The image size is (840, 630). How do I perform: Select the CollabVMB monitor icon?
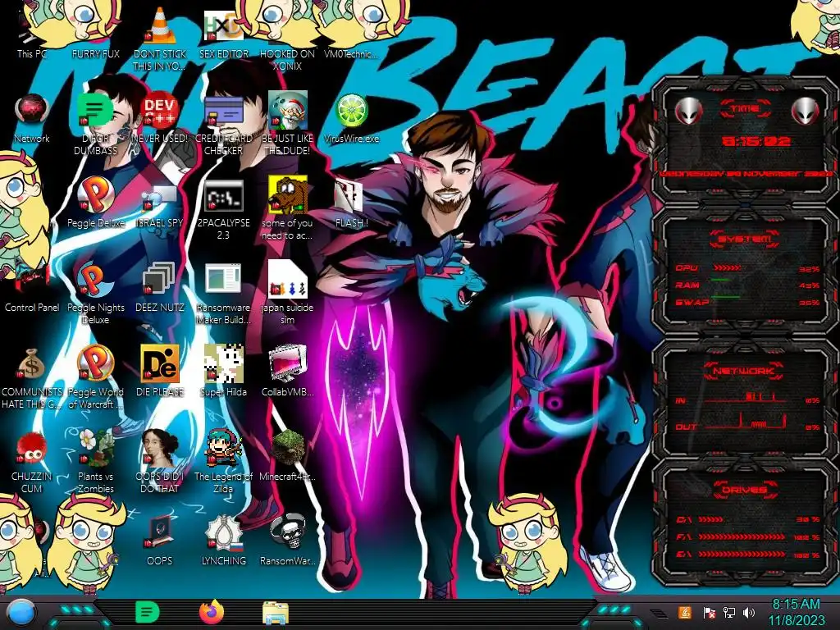(x=287, y=371)
